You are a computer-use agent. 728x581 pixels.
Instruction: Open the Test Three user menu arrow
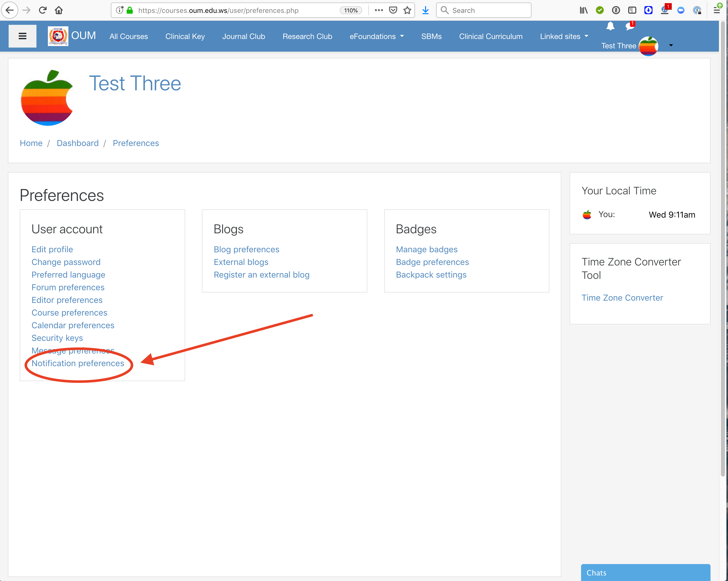tap(671, 45)
